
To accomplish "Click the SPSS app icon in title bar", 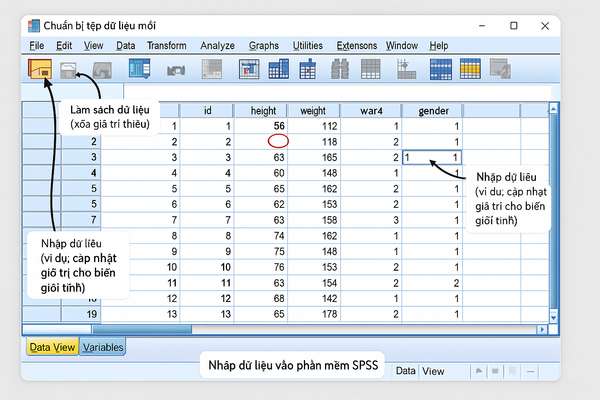I will [x=34, y=26].
